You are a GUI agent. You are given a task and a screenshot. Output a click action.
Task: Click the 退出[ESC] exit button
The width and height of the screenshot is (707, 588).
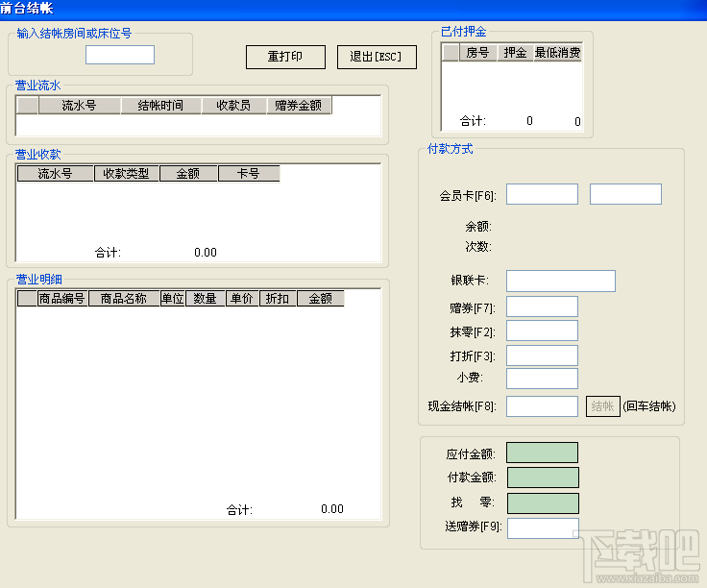377,57
